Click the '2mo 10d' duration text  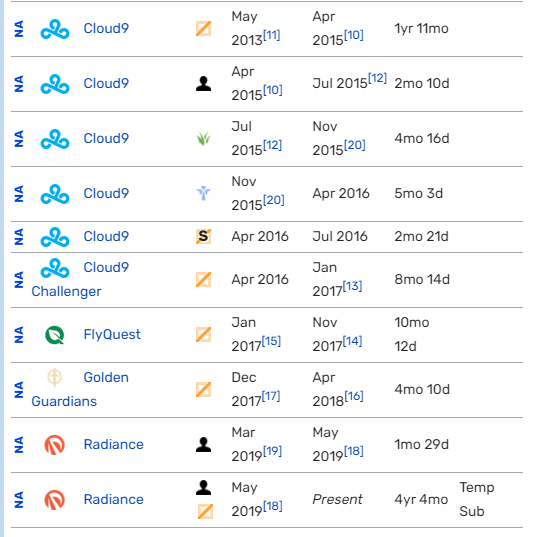tap(422, 84)
